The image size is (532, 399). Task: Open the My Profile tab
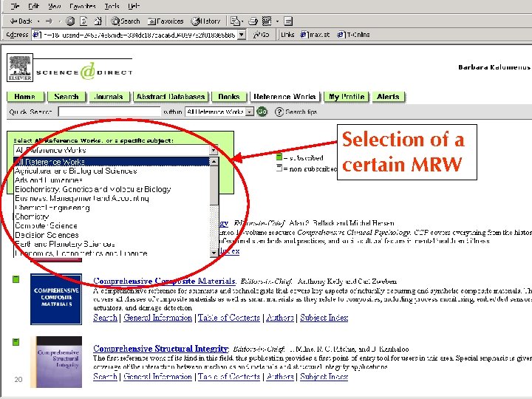pos(347,97)
